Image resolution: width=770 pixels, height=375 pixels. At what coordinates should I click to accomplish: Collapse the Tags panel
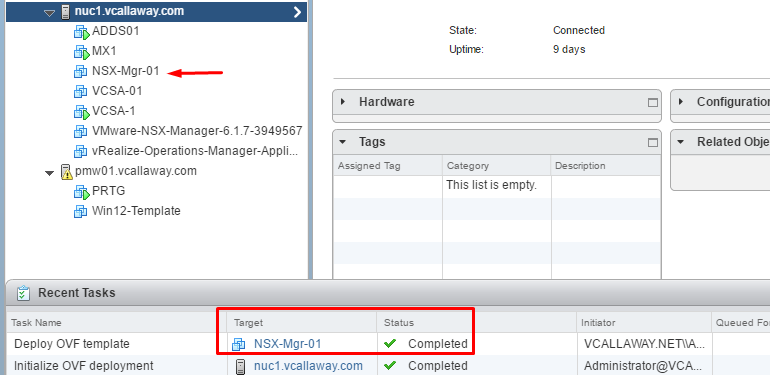point(343,142)
